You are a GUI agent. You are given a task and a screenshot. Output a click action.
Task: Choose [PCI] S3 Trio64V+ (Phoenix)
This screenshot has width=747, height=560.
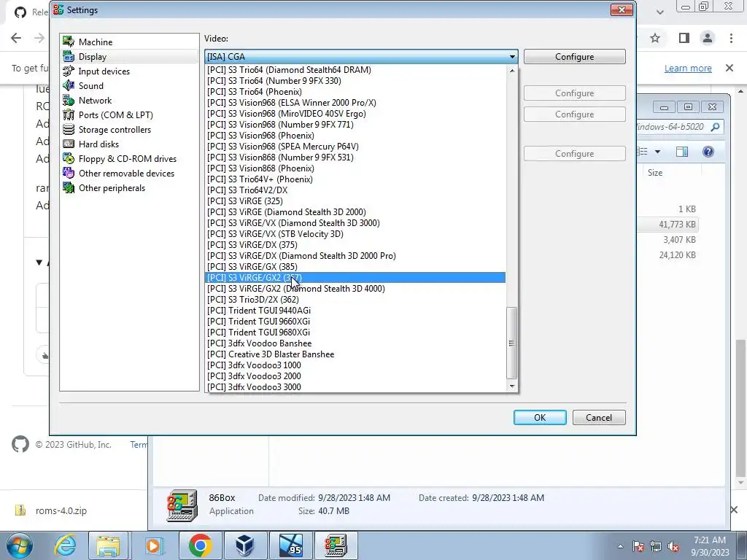355,179
